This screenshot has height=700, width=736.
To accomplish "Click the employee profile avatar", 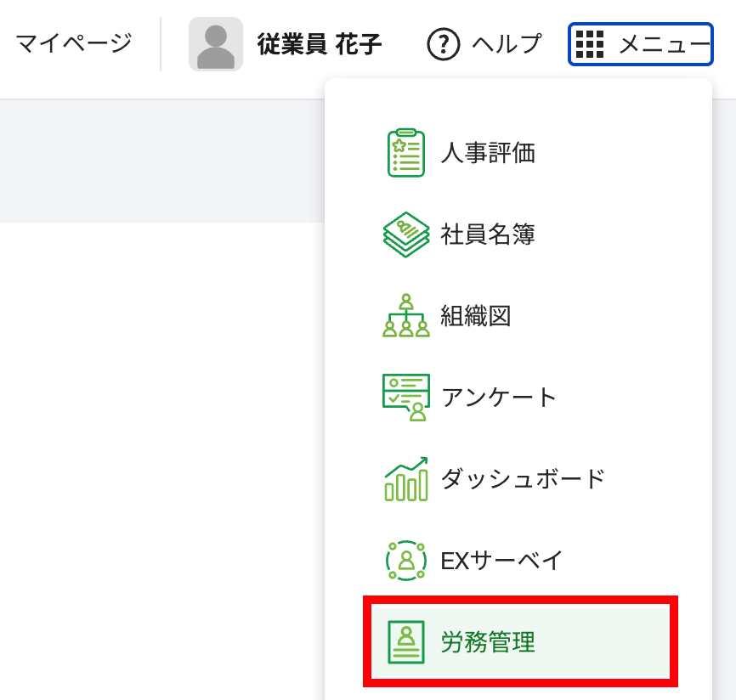I will [215, 43].
